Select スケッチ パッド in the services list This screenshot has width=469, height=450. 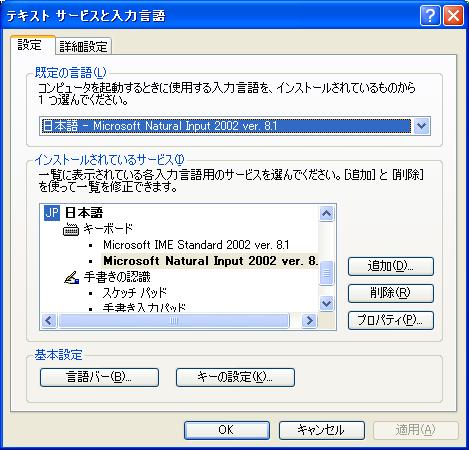click(x=135, y=293)
